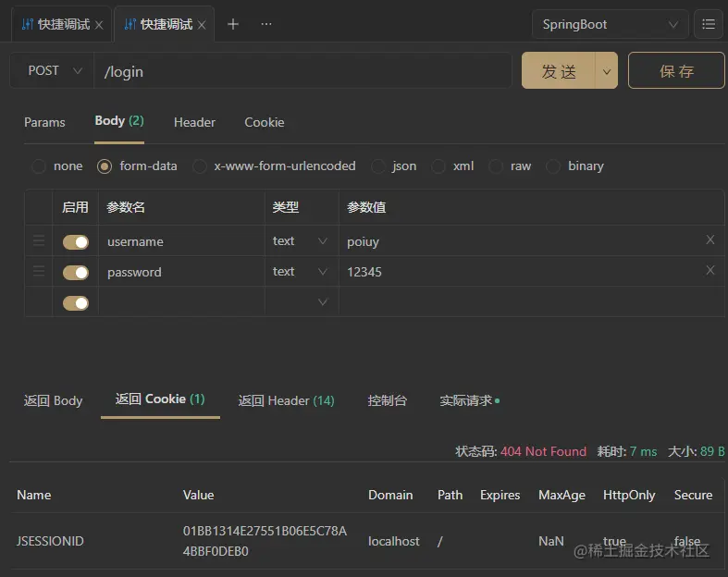Select x-www-form-urlencoded body type
The width and height of the screenshot is (728, 577).
point(200,166)
